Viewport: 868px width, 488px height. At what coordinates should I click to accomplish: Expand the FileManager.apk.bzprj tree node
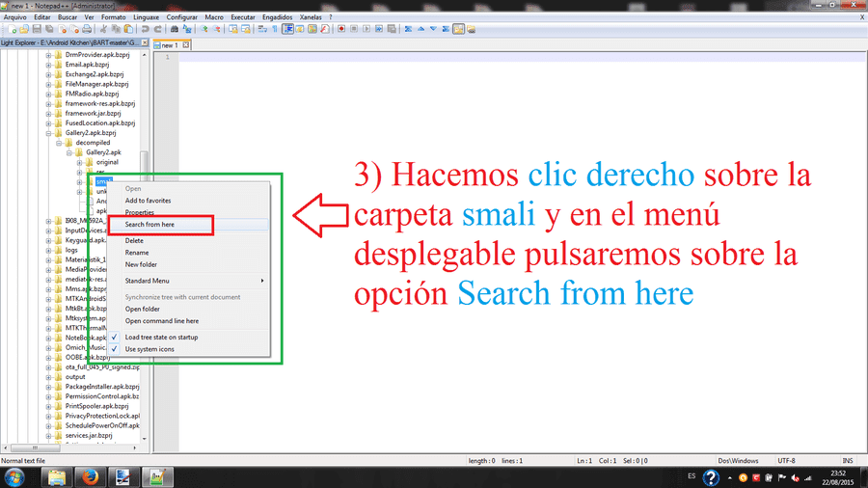(x=49, y=84)
